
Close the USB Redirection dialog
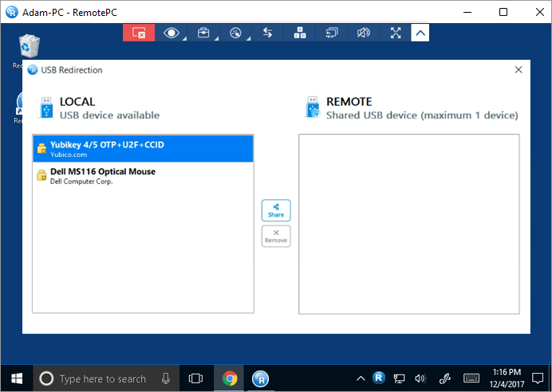coord(518,70)
